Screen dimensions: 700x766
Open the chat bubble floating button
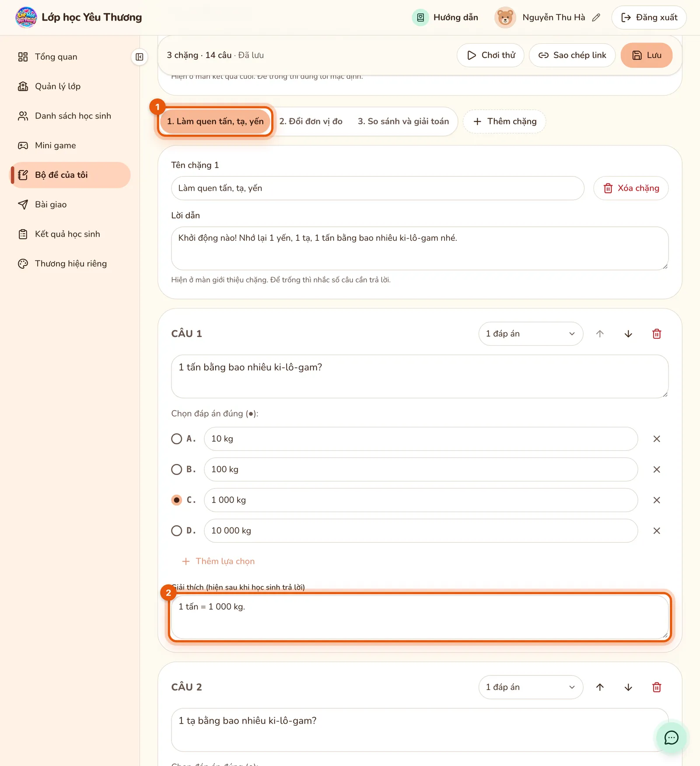(x=671, y=738)
